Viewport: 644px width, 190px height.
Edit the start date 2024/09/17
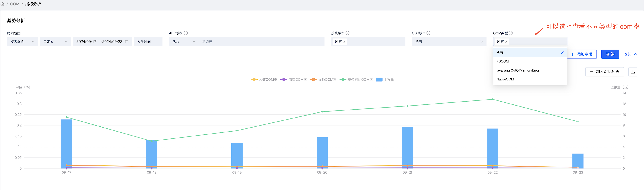coord(86,42)
